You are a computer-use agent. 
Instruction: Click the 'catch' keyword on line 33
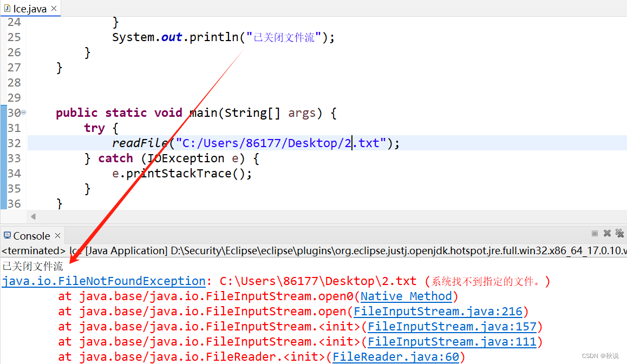(115, 158)
